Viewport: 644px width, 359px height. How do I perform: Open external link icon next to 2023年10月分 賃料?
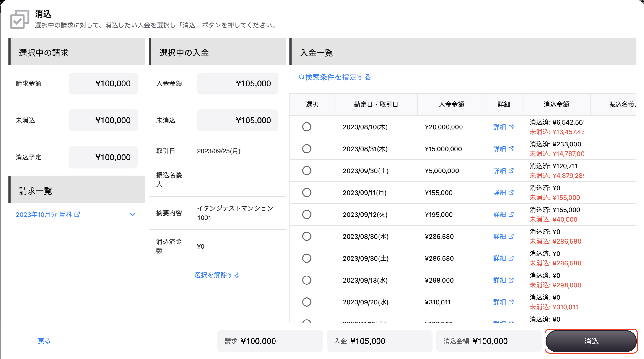pos(77,214)
